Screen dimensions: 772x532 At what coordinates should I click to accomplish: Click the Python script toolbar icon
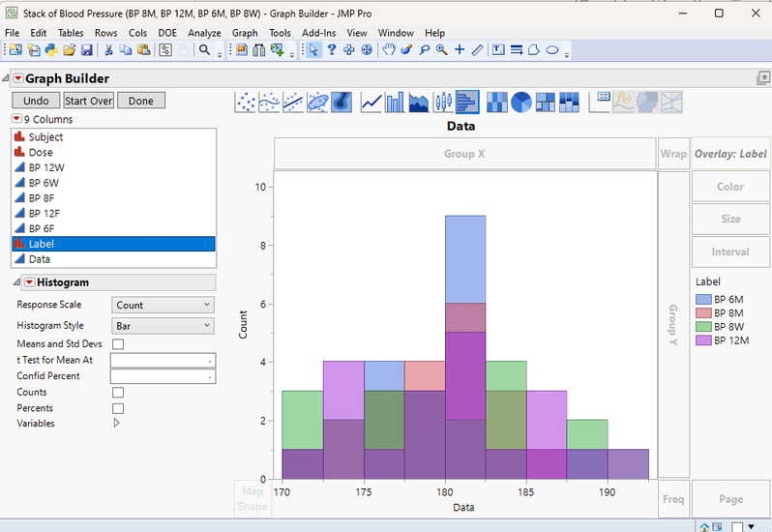coord(51,49)
